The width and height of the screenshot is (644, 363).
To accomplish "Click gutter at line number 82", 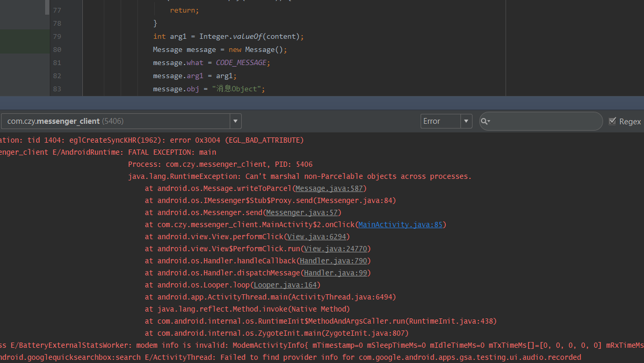I will (57, 76).
